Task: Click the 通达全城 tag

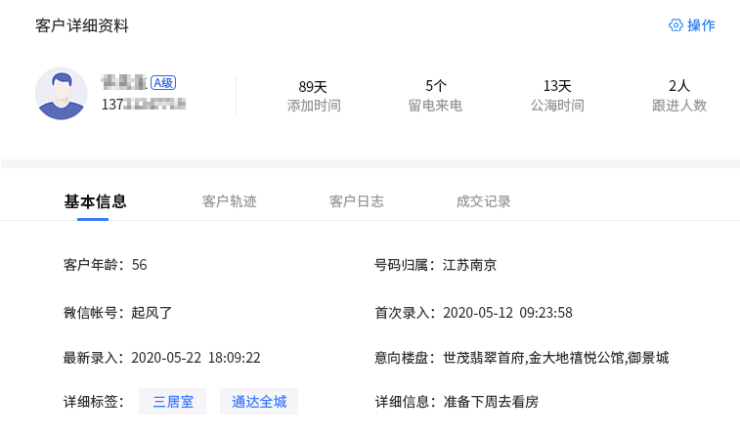Action: [259, 402]
